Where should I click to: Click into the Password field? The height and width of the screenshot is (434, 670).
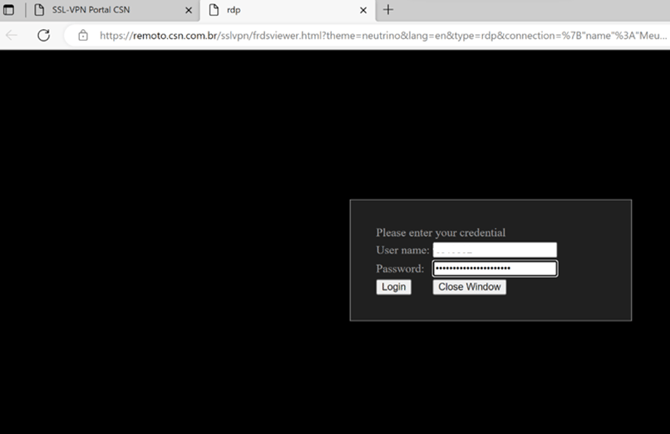[x=494, y=268]
